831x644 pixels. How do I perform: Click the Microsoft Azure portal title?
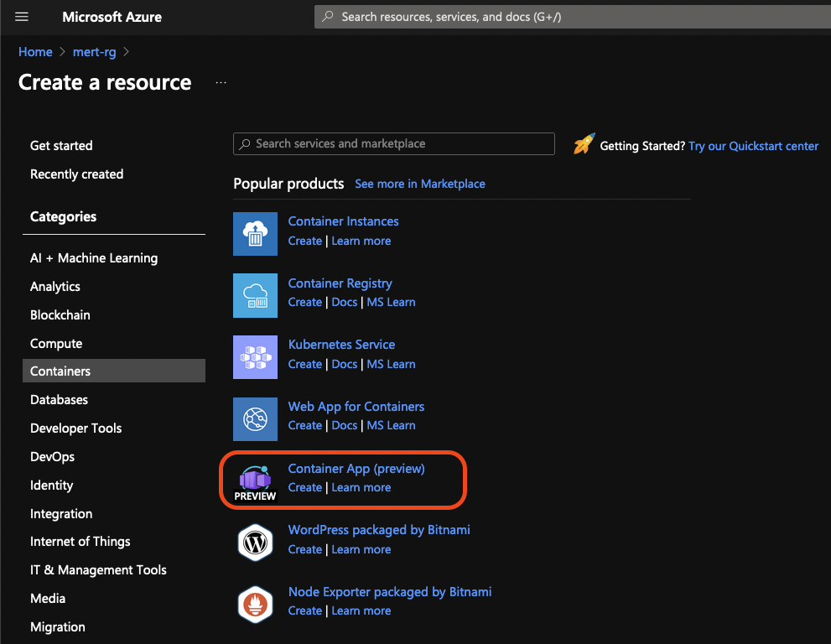click(x=112, y=17)
